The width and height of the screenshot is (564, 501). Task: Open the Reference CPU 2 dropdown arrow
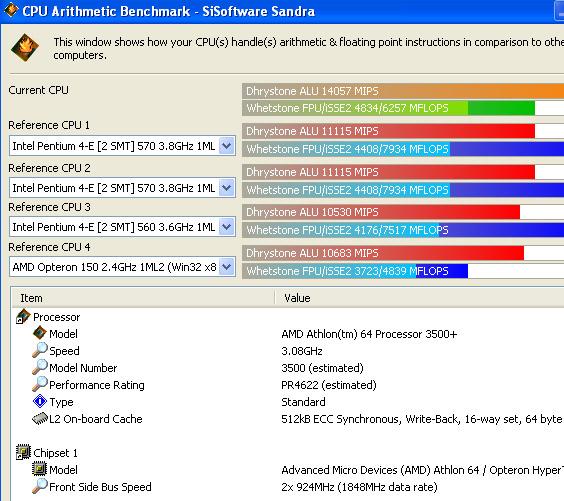point(227,188)
